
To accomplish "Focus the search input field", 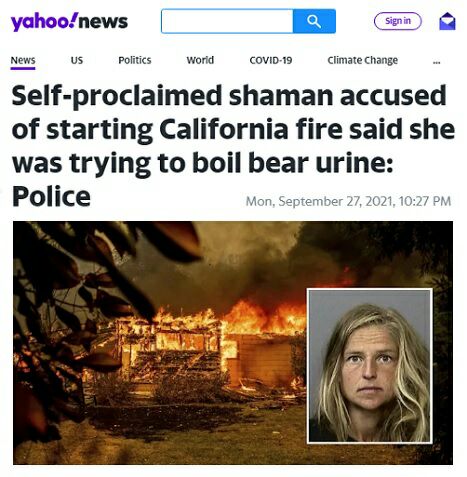I will click(x=227, y=21).
